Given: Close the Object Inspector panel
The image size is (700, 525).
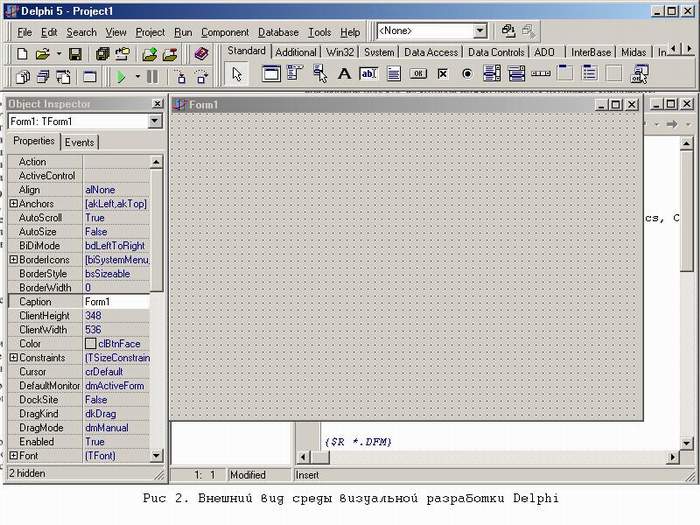Looking at the screenshot, I should coord(157,104).
